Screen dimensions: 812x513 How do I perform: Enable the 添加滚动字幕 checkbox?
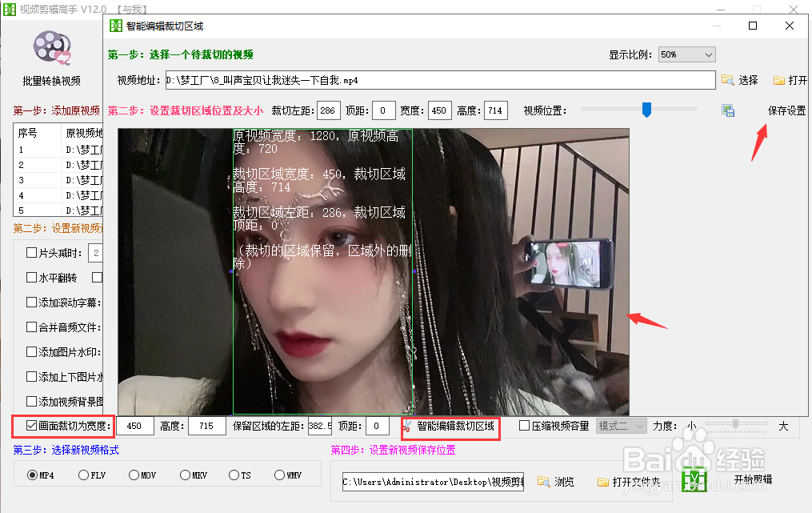[31, 302]
